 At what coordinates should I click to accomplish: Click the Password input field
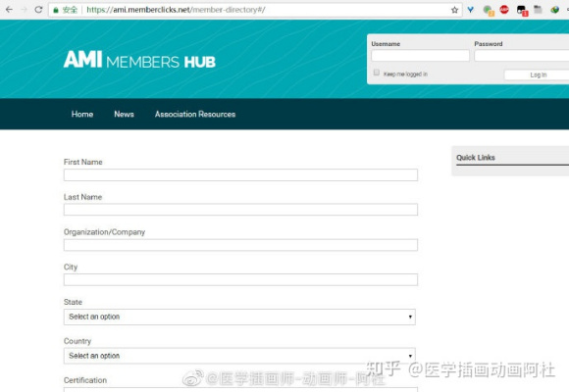pos(522,56)
